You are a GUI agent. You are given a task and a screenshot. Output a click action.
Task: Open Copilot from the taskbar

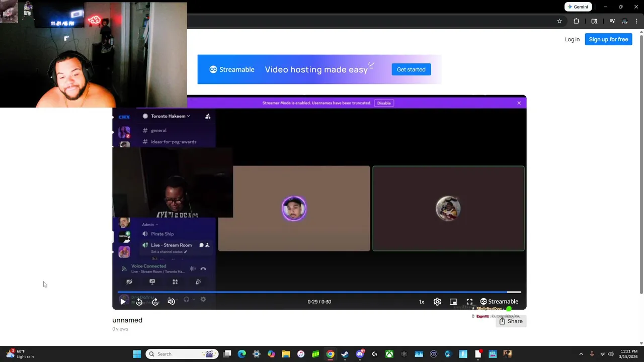tap(271, 354)
